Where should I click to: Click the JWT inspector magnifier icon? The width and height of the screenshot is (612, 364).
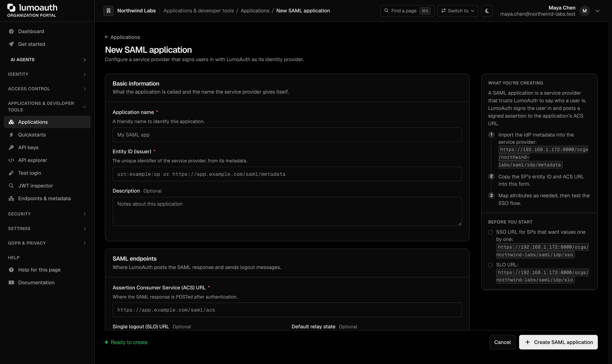point(11,186)
